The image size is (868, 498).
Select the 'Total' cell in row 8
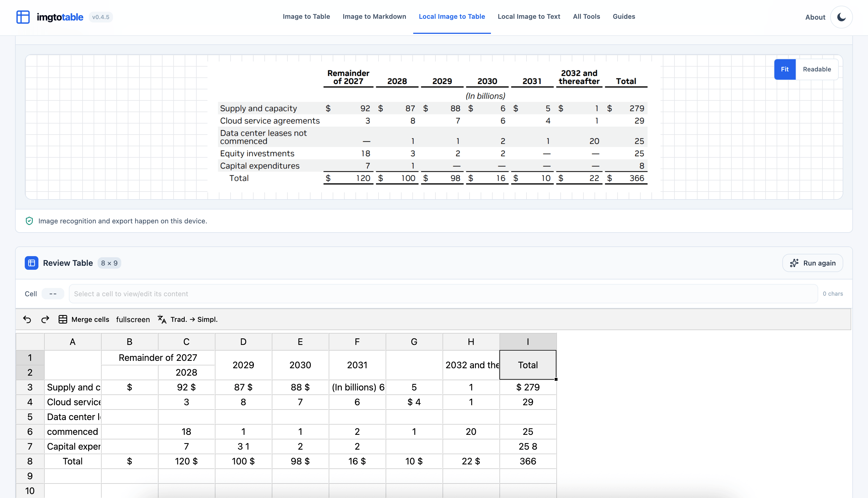tap(73, 461)
